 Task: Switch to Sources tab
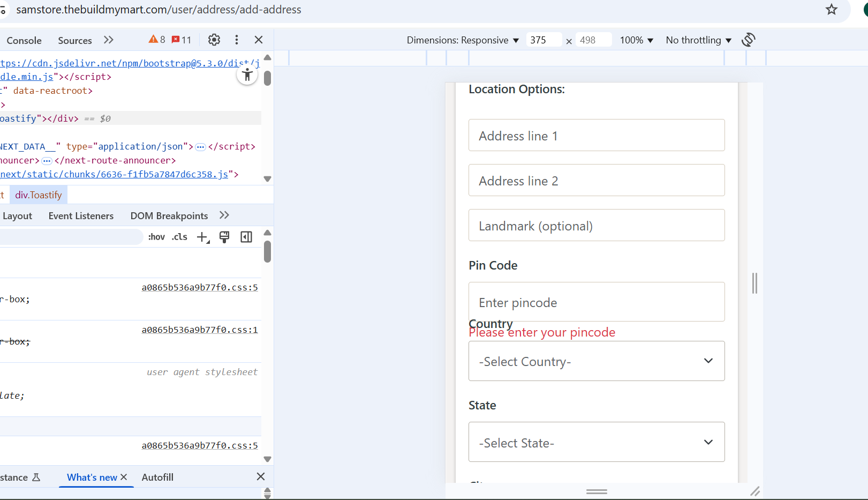coord(75,40)
